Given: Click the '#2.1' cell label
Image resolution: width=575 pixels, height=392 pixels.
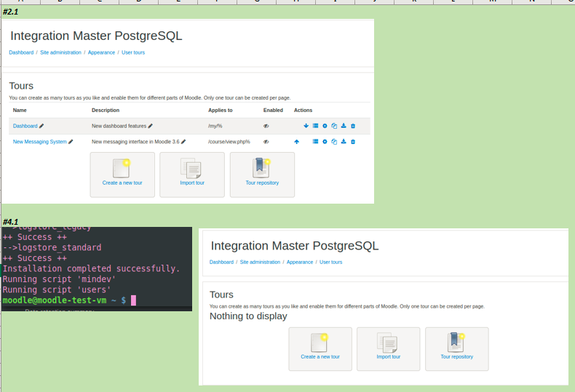Looking at the screenshot, I should [10, 12].
